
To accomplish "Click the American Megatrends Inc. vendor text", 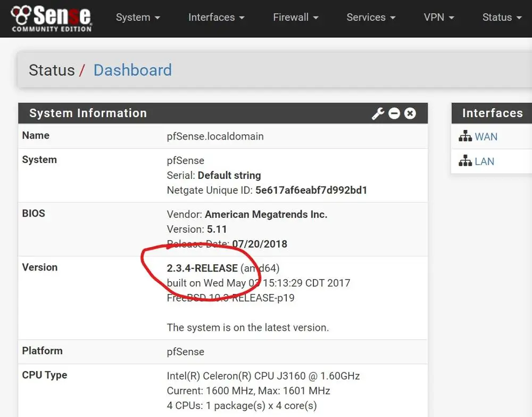I will 266,215.
